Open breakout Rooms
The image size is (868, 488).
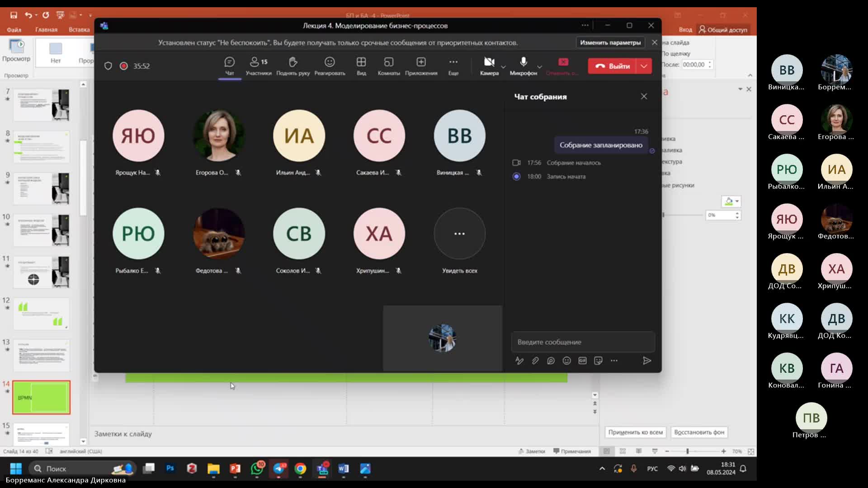pyautogui.click(x=389, y=66)
